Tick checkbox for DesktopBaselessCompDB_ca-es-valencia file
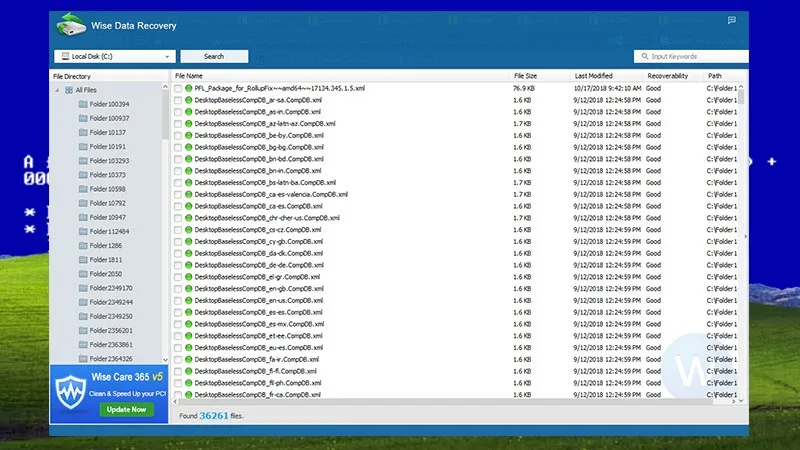Viewport: 800px width, 450px height. point(178,194)
